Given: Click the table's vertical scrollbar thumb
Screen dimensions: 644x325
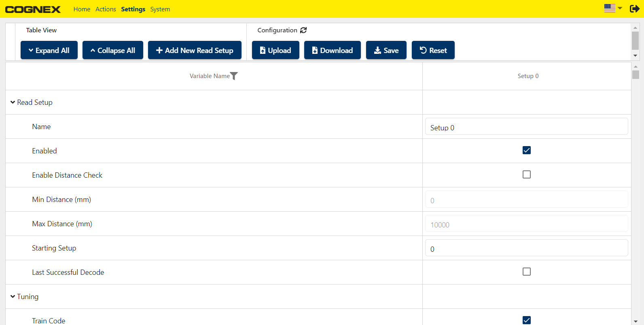Looking at the screenshot, I should 636,75.
